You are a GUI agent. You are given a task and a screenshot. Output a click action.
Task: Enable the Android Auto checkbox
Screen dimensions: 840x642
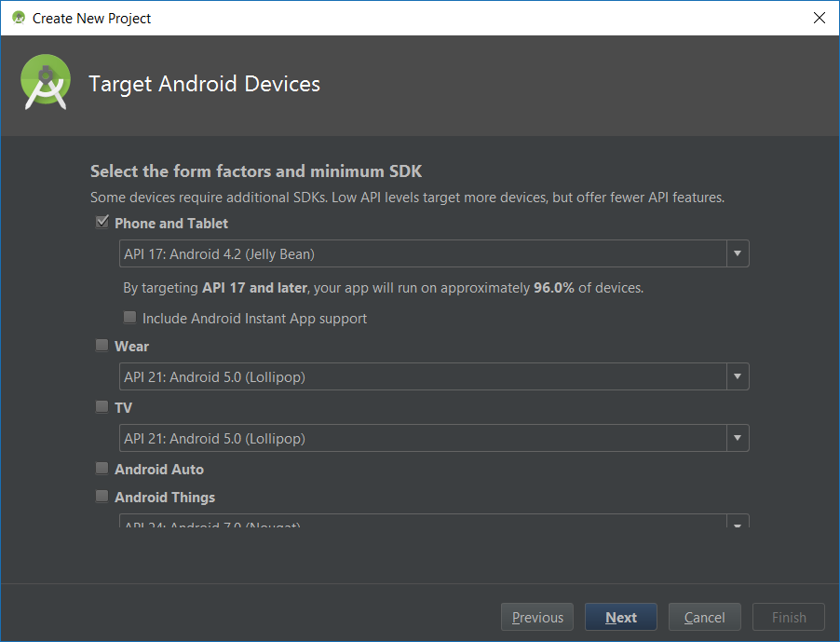[102, 469]
